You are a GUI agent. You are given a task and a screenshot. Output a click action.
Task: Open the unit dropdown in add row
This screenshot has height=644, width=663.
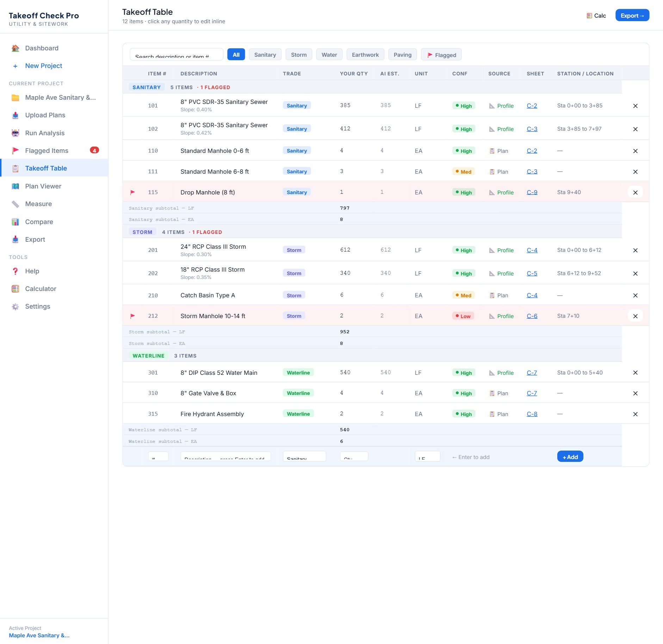point(427,457)
